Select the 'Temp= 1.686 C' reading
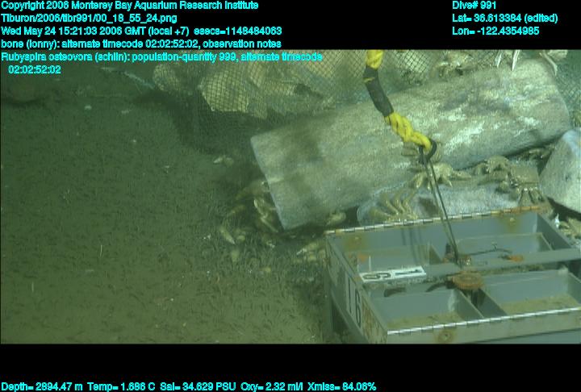This screenshot has width=581, height=392. tap(121, 387)
